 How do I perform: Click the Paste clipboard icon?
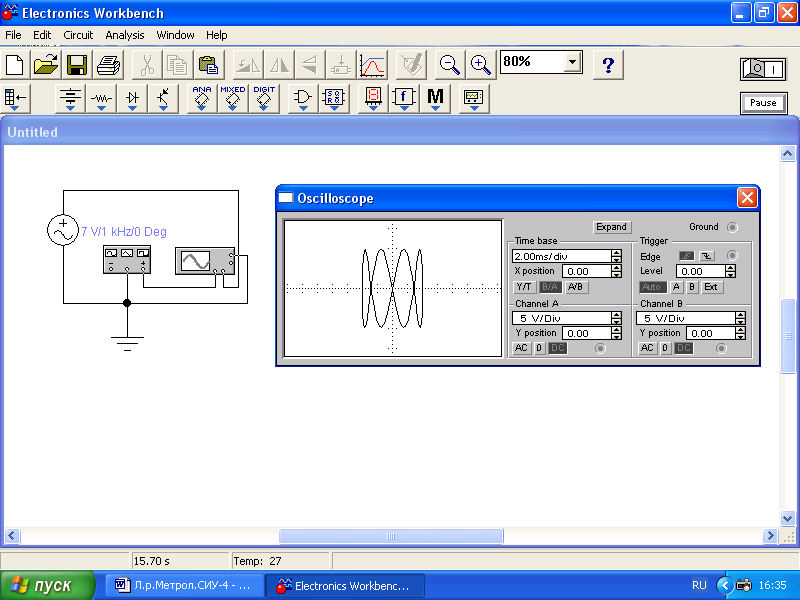tap(208, 65)
